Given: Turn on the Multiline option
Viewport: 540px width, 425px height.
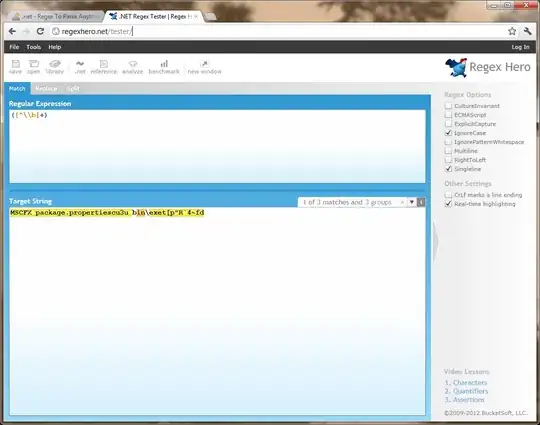Looking at the screenshot, I should coord(448,151).
